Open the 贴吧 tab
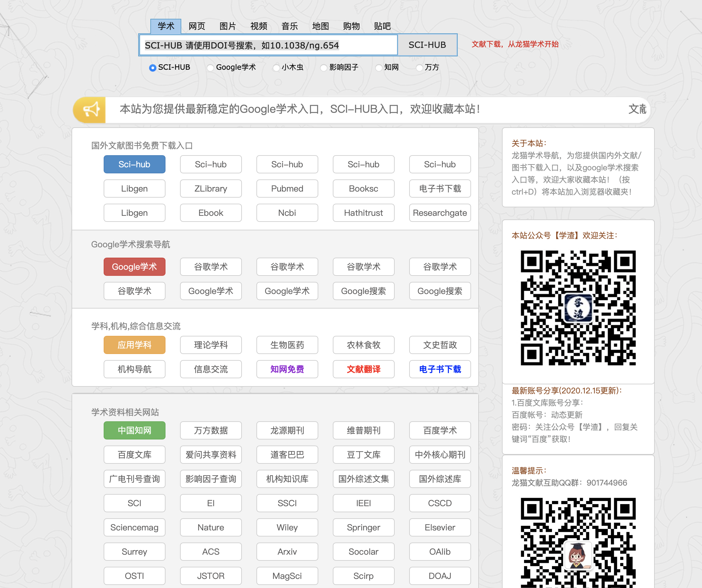702x588 pixels. click(x=382, y=26)
